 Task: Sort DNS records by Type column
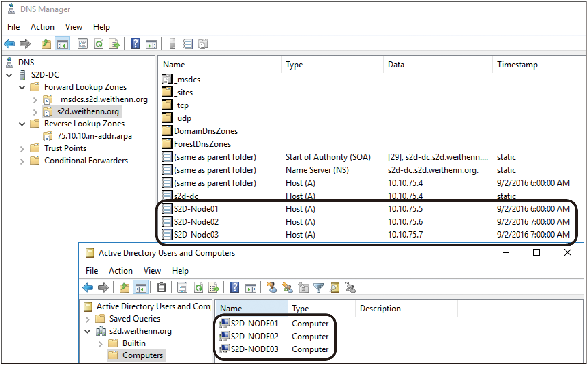(332, 65)
